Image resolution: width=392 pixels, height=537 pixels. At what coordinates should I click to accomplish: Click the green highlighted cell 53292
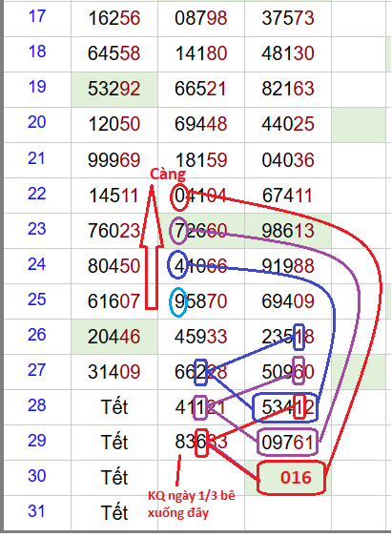pyautogui.click(x=114, y=90)
